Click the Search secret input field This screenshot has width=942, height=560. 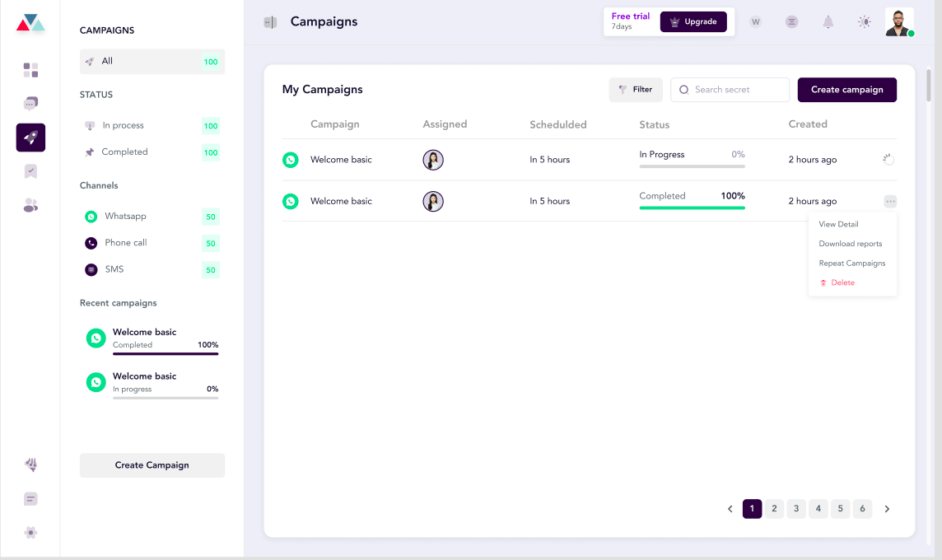click(730, 90)
